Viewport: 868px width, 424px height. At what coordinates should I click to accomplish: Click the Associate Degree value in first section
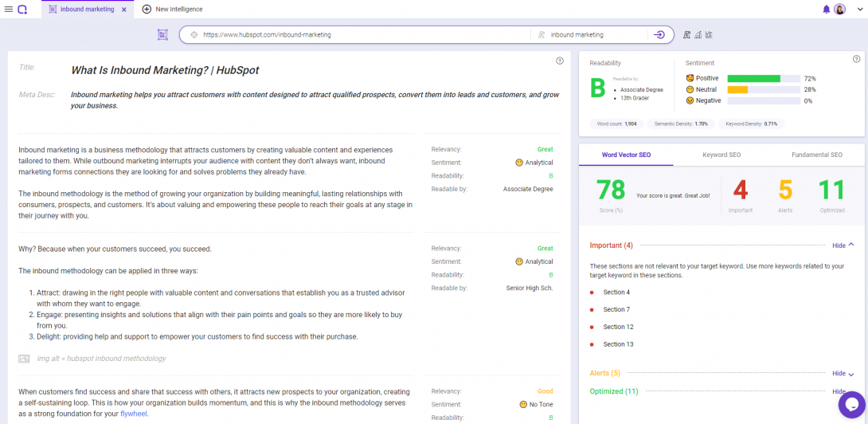point(528,189)
